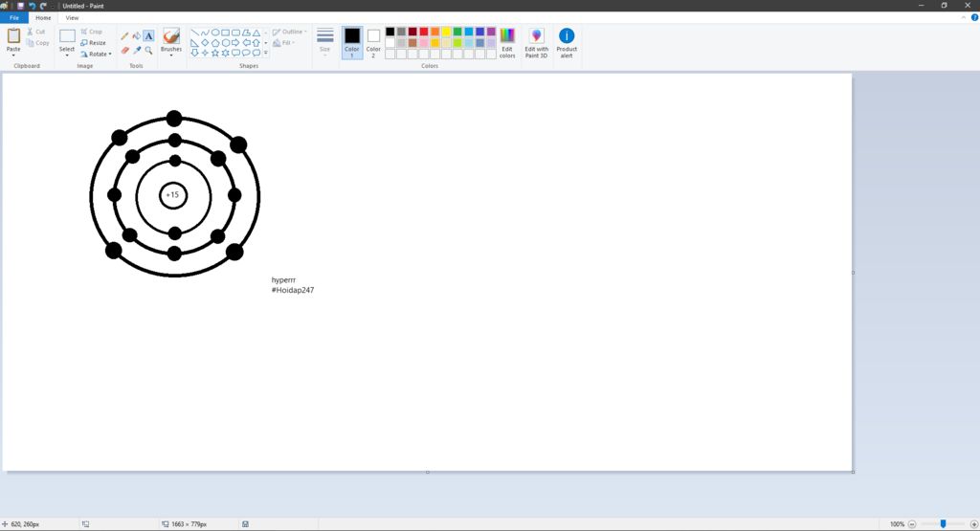Screen dimensions: 980x531
Task: Pick the black palette swatch
Action: click(390, 32)
